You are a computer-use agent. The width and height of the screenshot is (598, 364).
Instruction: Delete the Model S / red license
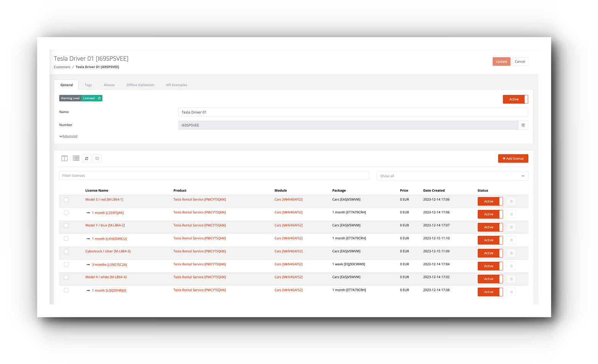(x=511, y=201)
